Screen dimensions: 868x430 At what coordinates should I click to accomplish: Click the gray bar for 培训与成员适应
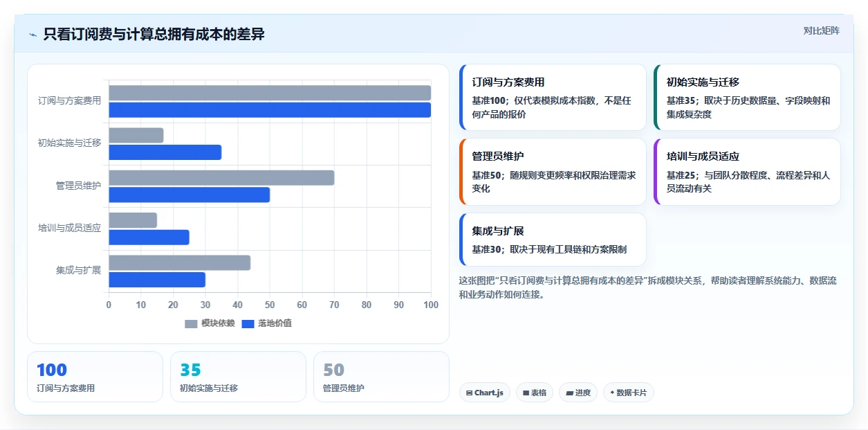(x=133, y=220)
